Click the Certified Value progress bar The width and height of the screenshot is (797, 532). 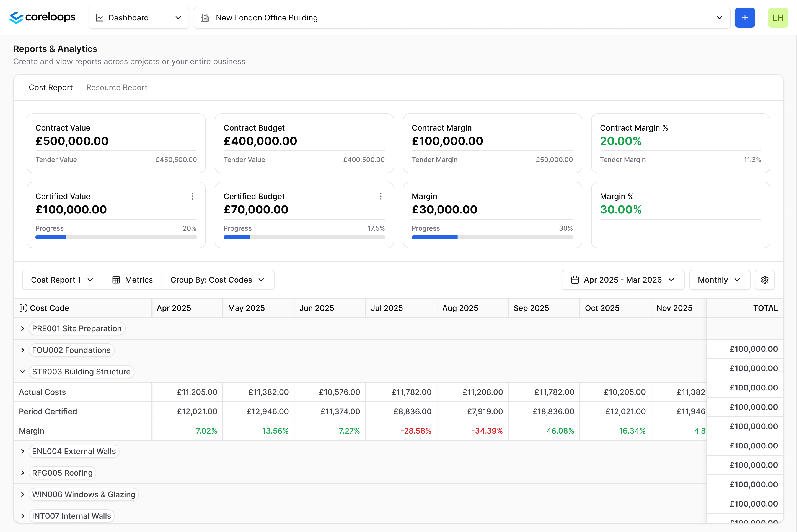pos(116,238)
